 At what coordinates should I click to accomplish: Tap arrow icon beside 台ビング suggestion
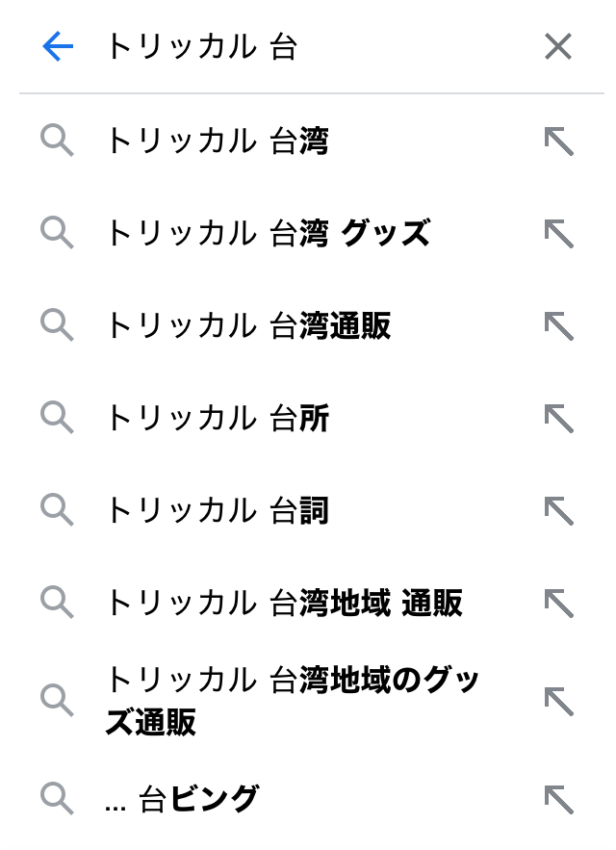[558, 798]
